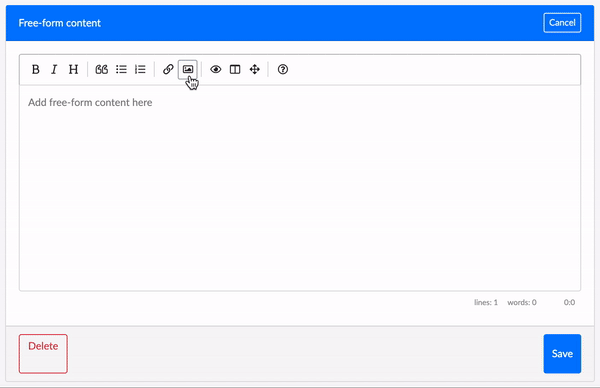Add a blockquote with the quote icon

[102, 69]
